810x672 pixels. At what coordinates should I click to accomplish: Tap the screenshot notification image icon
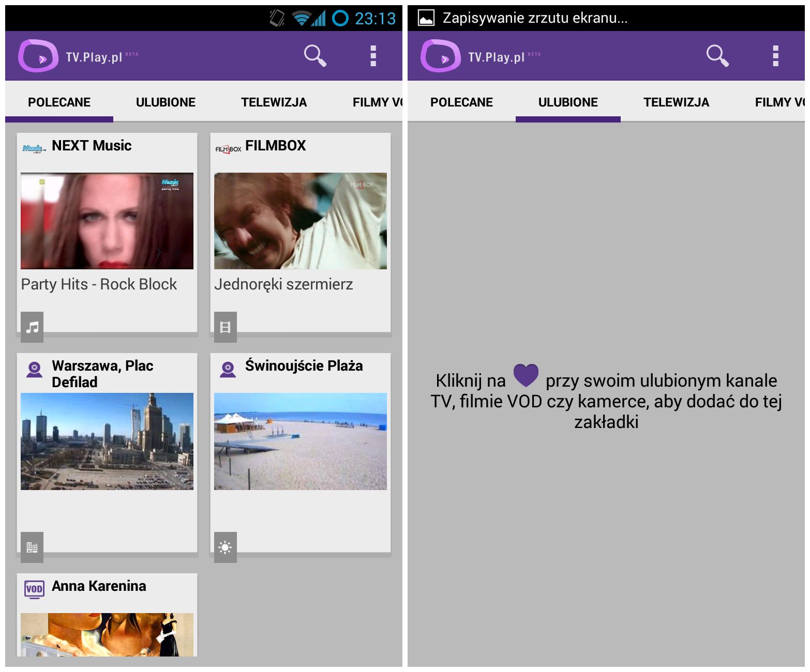(x=426, y=18)
